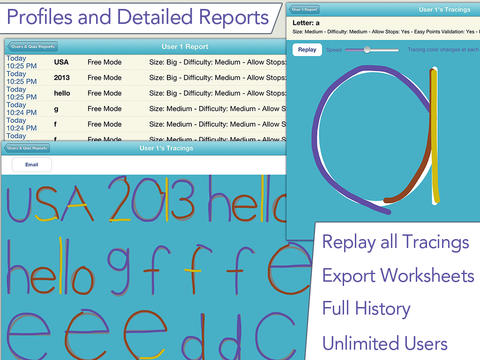
Task: Adjust the Speed slider handle
Action: [x=367, y=50]
